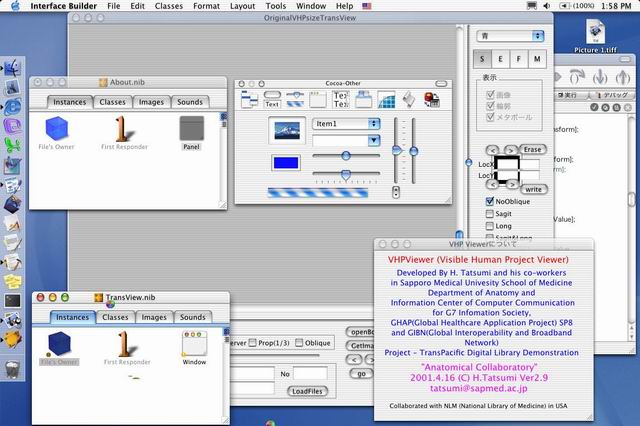Open the Tools menu
Image resolution: width=640 pixels, height=426 pixels.
click(276, 6)
